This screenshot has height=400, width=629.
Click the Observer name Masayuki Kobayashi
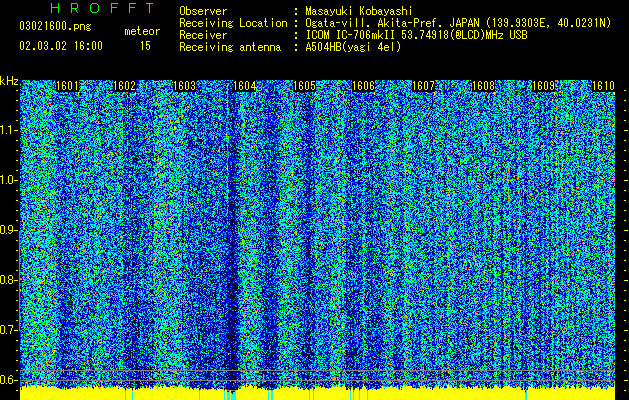pos(359,11)
